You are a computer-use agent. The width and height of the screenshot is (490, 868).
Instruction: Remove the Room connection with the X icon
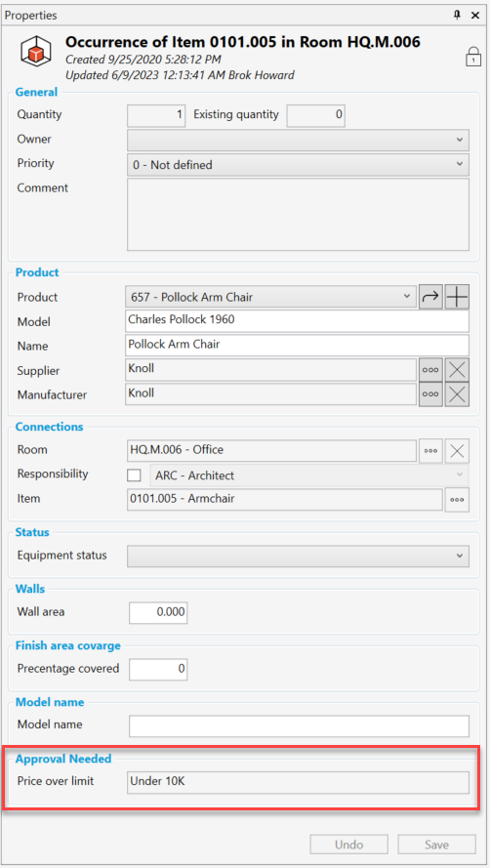point(458,451)
